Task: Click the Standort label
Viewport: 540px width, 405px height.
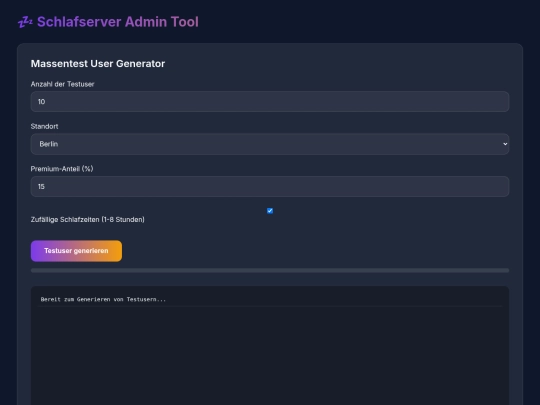Action: pos(44,126)
